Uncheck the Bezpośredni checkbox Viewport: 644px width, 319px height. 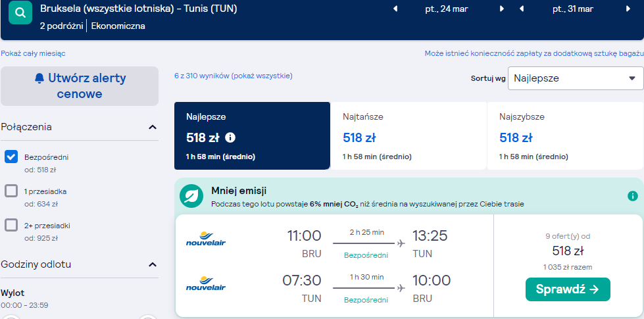pos(11,157)
